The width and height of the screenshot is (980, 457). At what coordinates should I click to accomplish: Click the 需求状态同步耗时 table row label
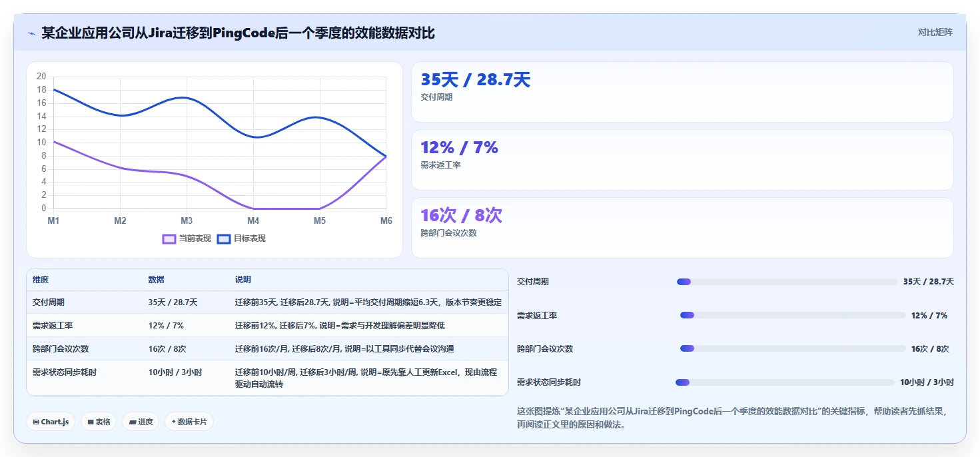[65, 372]
